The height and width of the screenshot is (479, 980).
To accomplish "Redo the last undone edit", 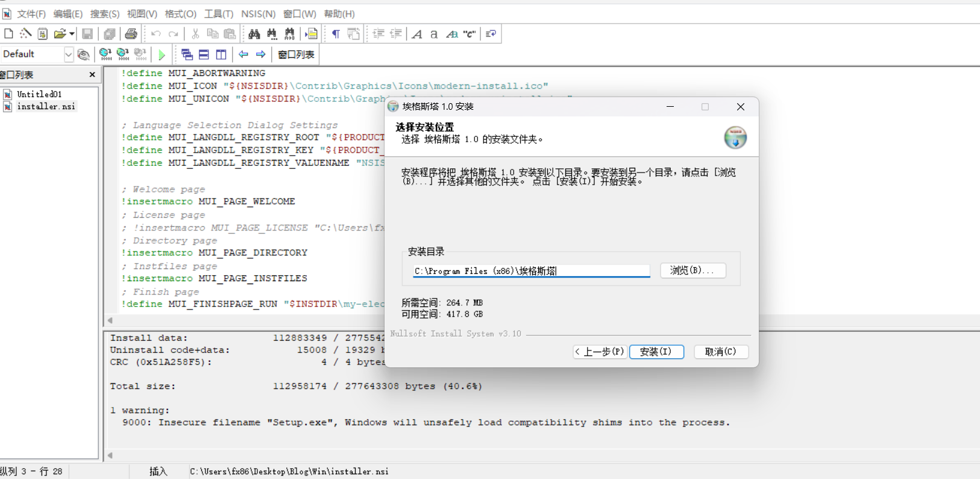I will (x=174, y=34).
